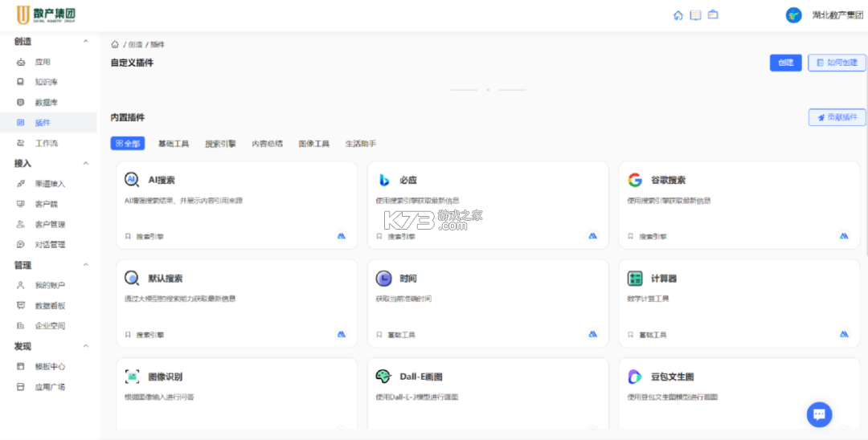Click the AI搜索 magnifier icon
868x440 pixels.
pos(132,180)
